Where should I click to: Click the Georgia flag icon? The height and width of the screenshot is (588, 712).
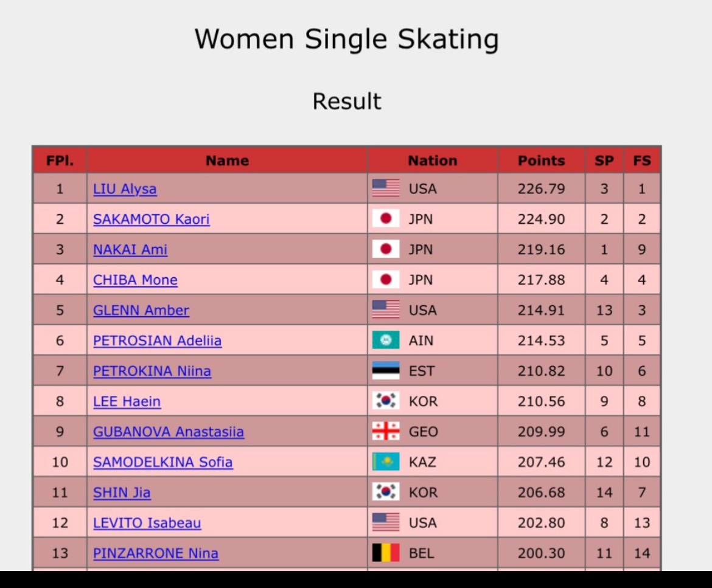pos(386,432)
